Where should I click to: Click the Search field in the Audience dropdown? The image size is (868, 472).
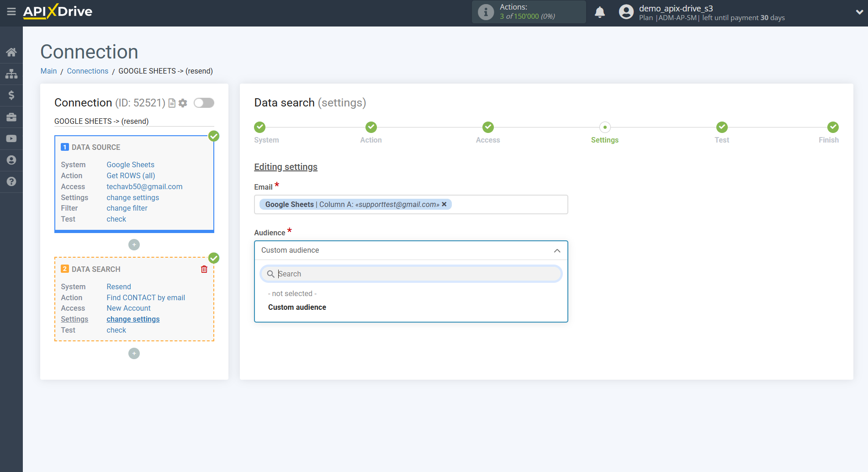coord(411,274)
